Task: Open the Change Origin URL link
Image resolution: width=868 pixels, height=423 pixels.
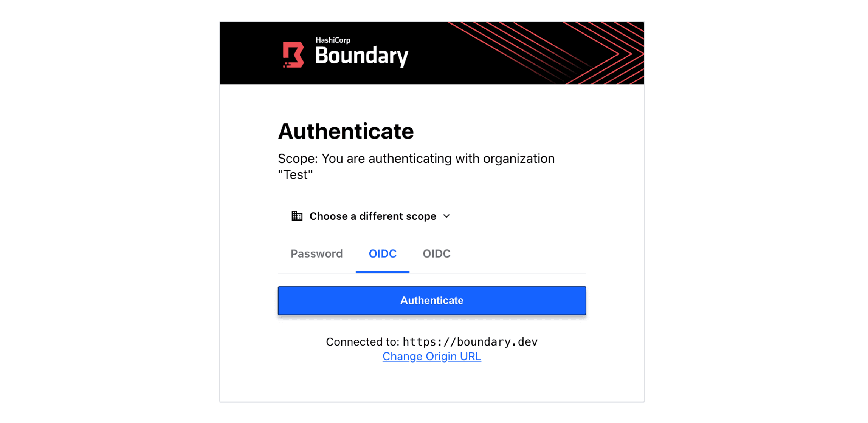Action: point(432,356)
